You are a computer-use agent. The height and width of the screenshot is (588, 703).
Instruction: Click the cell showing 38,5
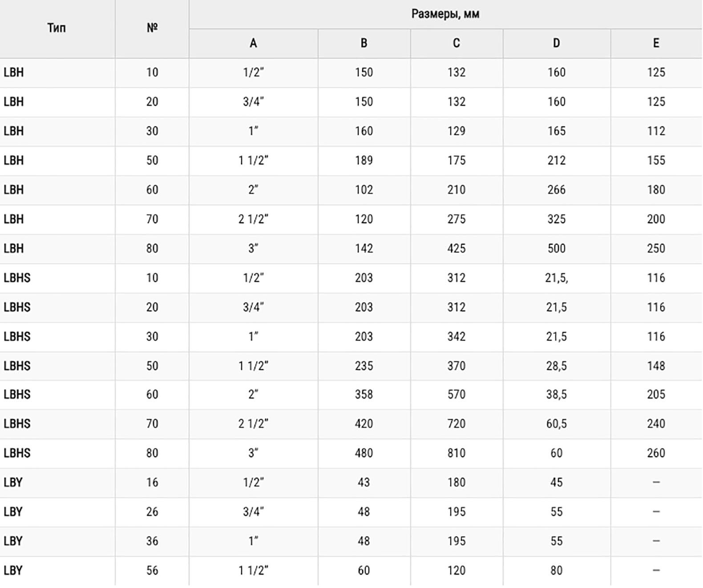click(556, 394)
